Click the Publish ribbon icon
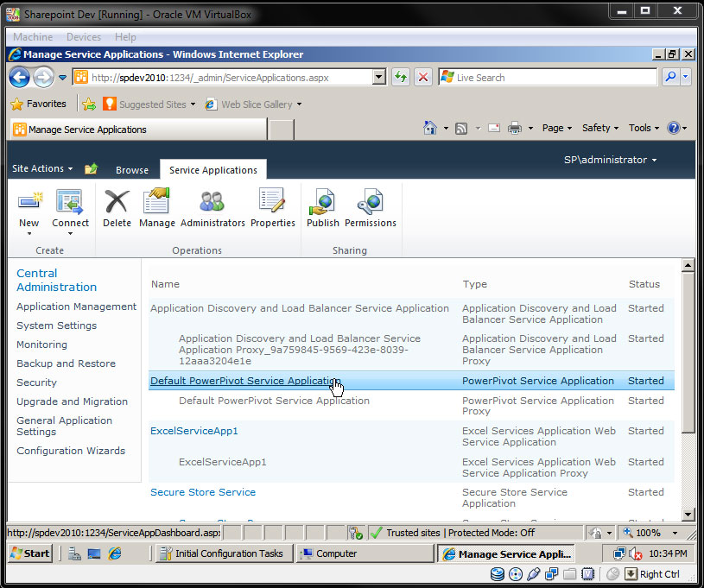Image resolution: width=704 pixels, height=588 pixels. pyautogui.click(x=322, y=202)
